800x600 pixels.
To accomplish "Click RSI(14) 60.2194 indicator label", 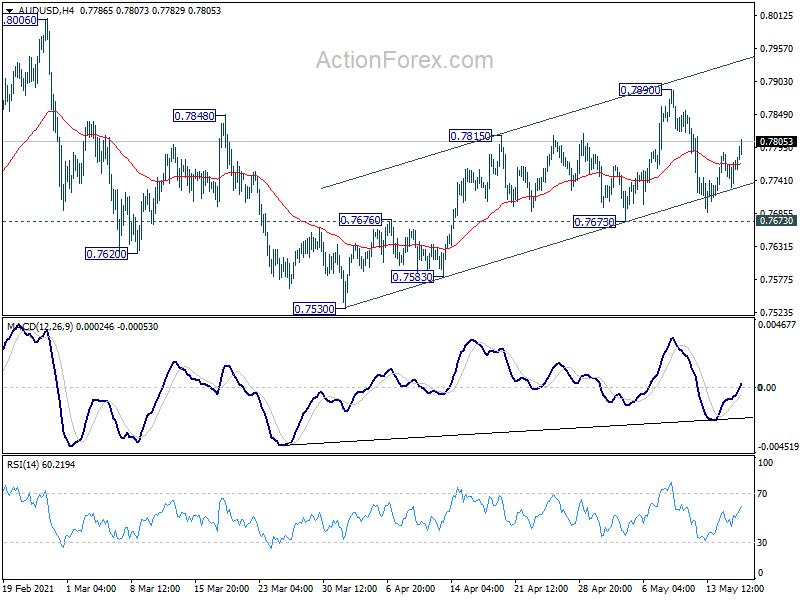I will (x=41, y=465).
